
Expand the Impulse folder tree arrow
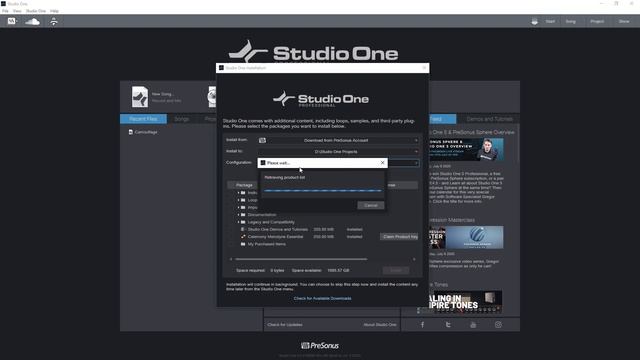point(238,207)
